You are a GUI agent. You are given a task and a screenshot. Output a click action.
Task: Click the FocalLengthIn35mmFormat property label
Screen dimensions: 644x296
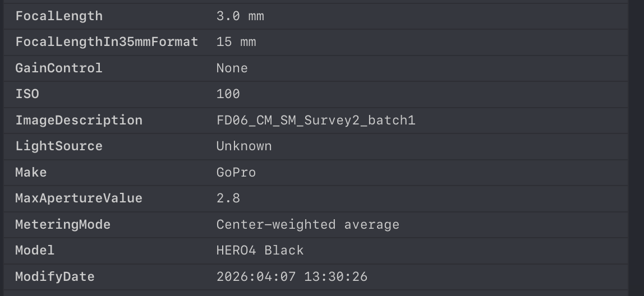click(107, 42)
